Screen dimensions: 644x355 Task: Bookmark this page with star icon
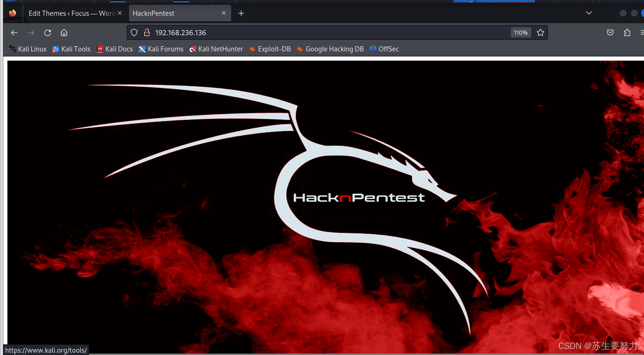[540, 32]
